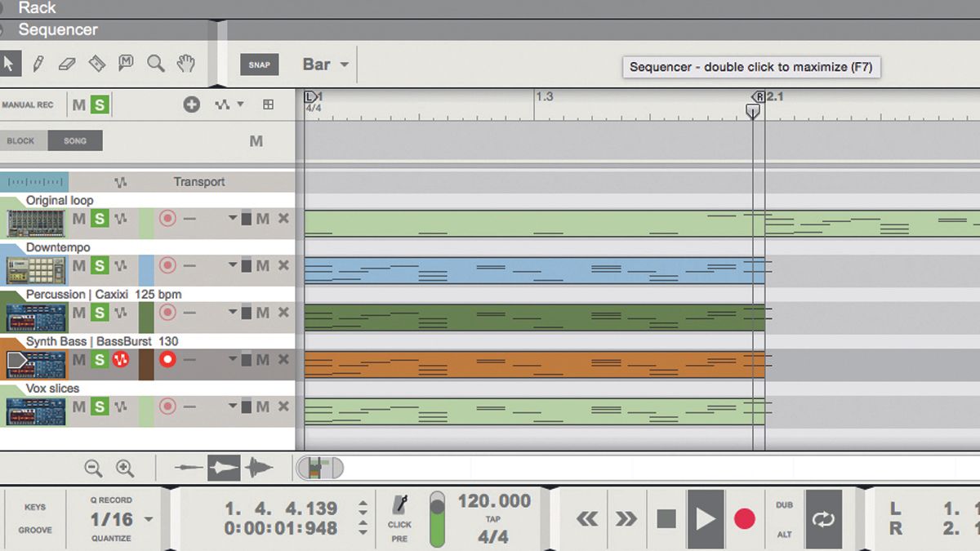Enable record on the Vox slices track
The width and height of the screenshot is (980, 551).
coord(167,406)
